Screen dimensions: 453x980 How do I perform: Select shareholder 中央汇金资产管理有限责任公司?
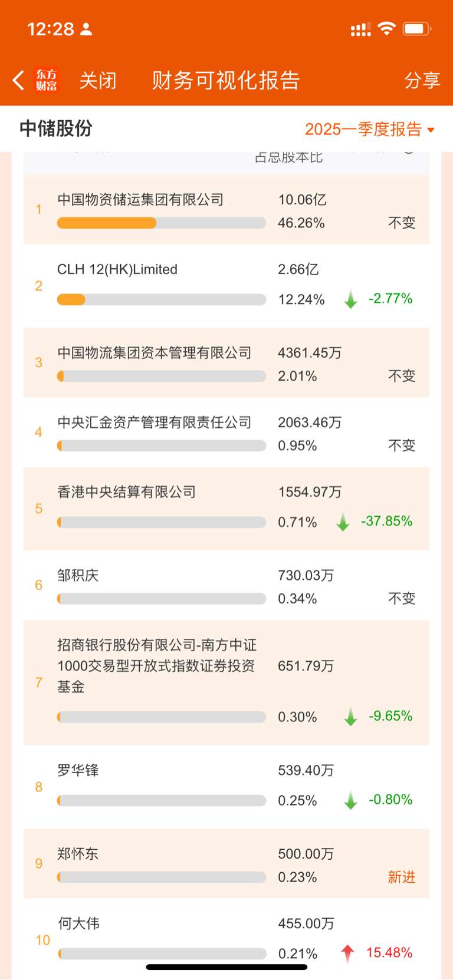(226, 432)
